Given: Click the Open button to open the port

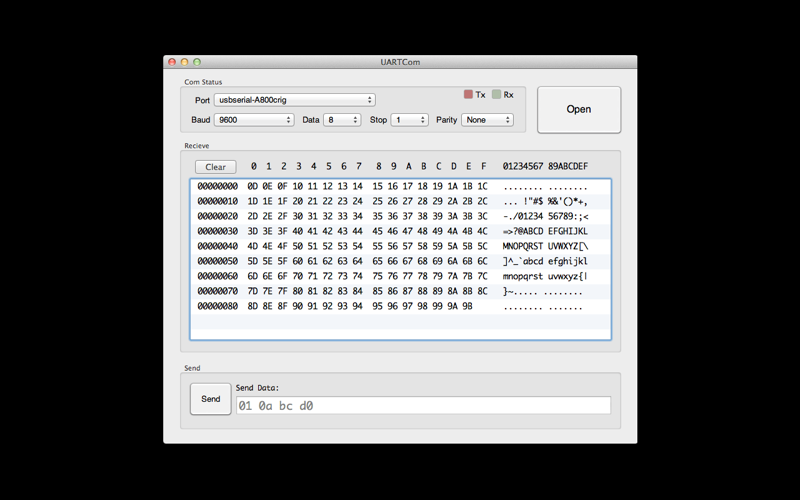Looking at the screenshot, I should click(x=579, y=110).
